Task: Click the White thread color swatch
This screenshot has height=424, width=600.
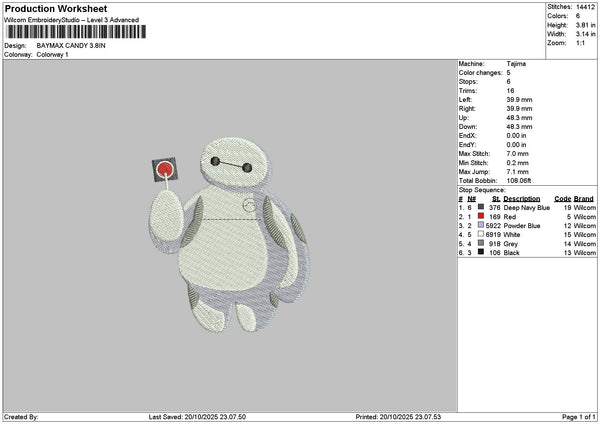Action: 481,234
